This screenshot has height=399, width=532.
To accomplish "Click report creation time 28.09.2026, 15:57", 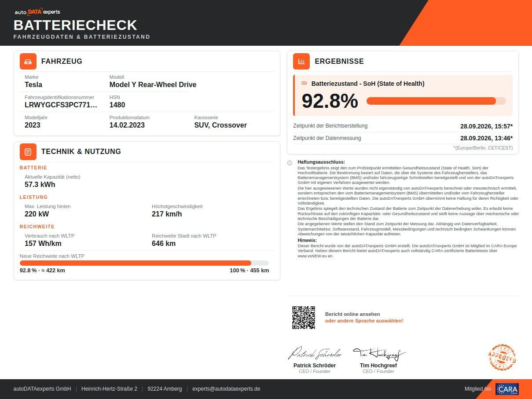I will tap(486, 126).
